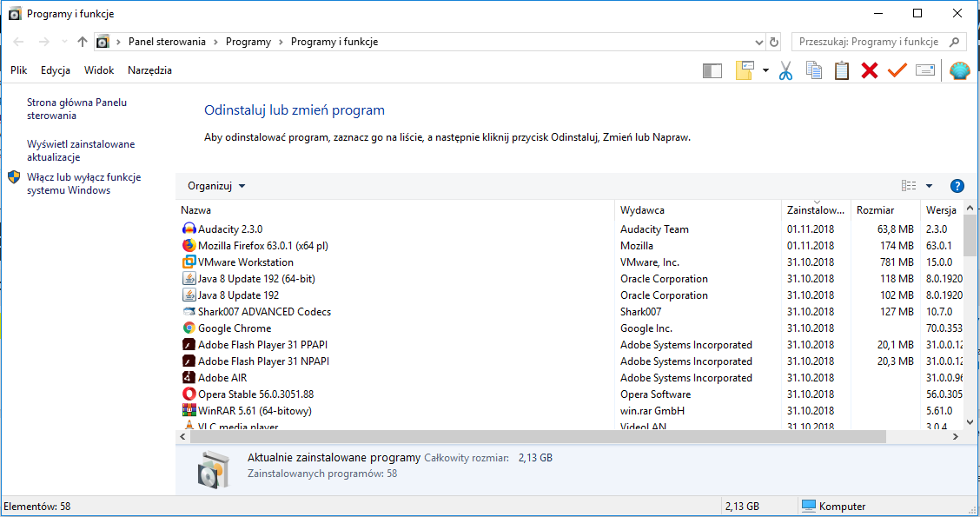The image size is (980, 517).
Task: Open the view options dropdown arrow
Action: coord(929,186)
